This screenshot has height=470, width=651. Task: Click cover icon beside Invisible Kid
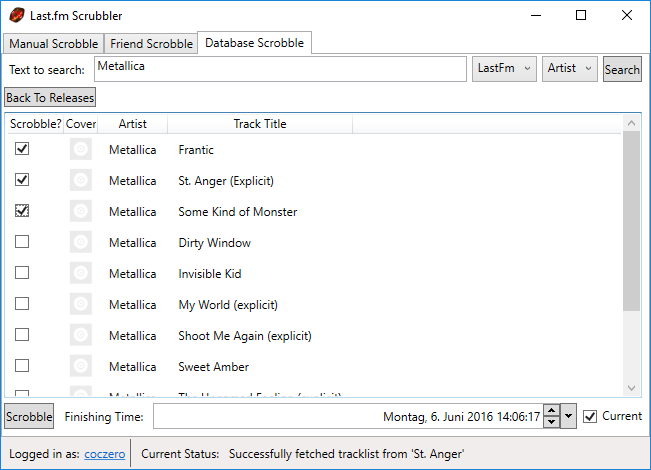[81, 273]
